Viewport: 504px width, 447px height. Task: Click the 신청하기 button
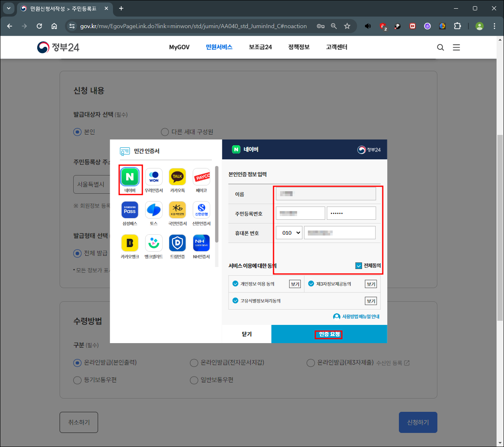pyautogui.click(x=418, y=422)
